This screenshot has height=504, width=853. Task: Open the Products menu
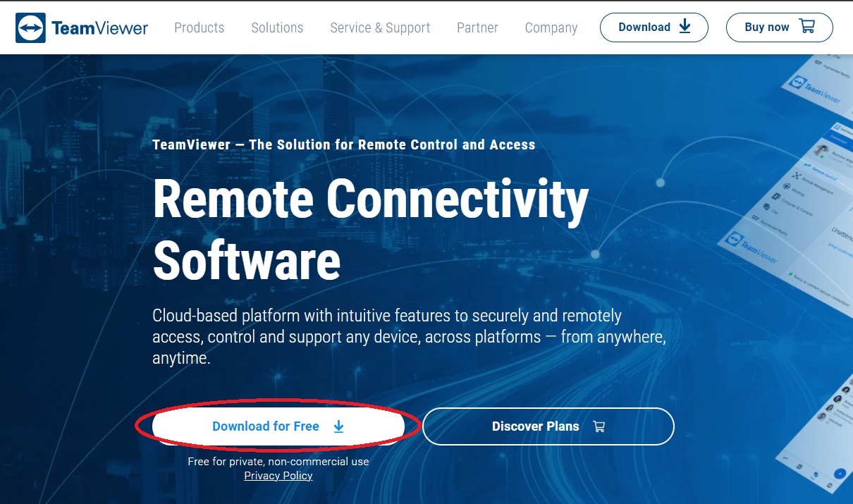click(x=200, y=27)
